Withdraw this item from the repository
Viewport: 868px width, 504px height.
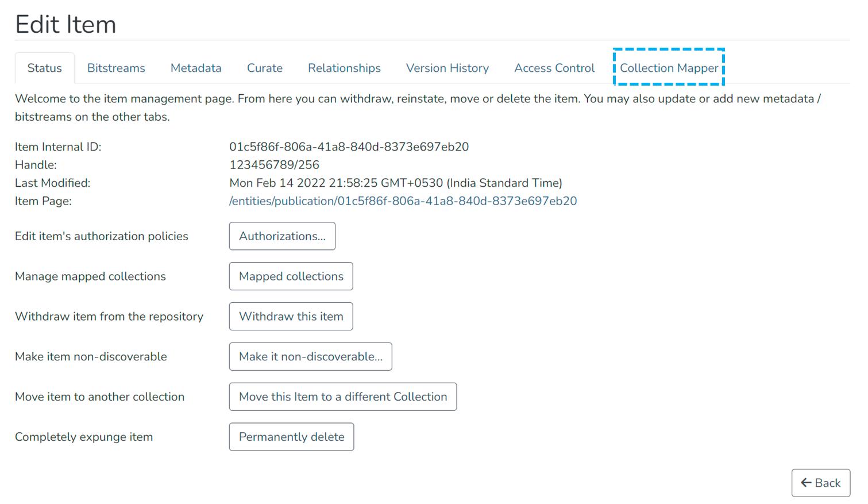point(291,316)
